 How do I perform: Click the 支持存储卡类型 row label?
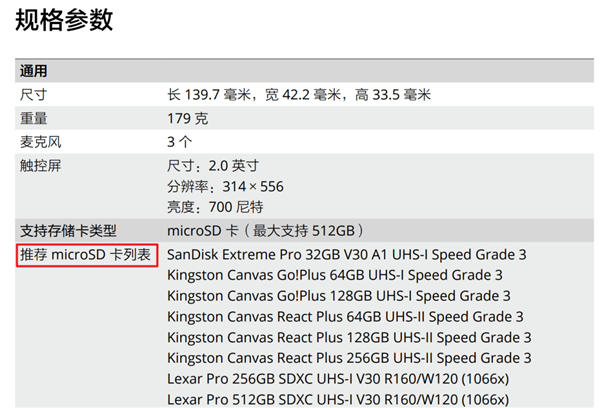68,231
